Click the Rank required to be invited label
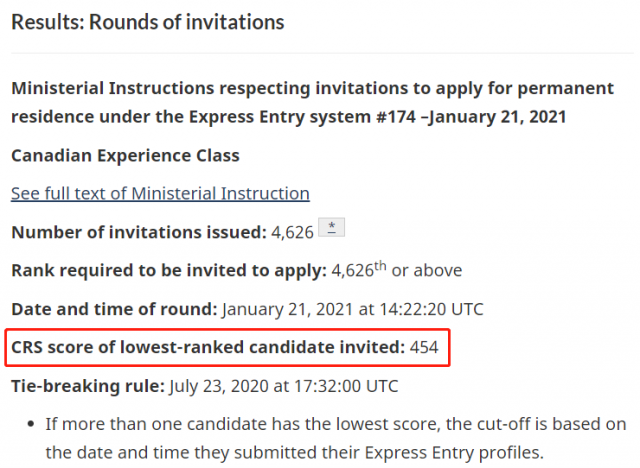The height and width of the screenshot is (468, 640). point(169,271)
